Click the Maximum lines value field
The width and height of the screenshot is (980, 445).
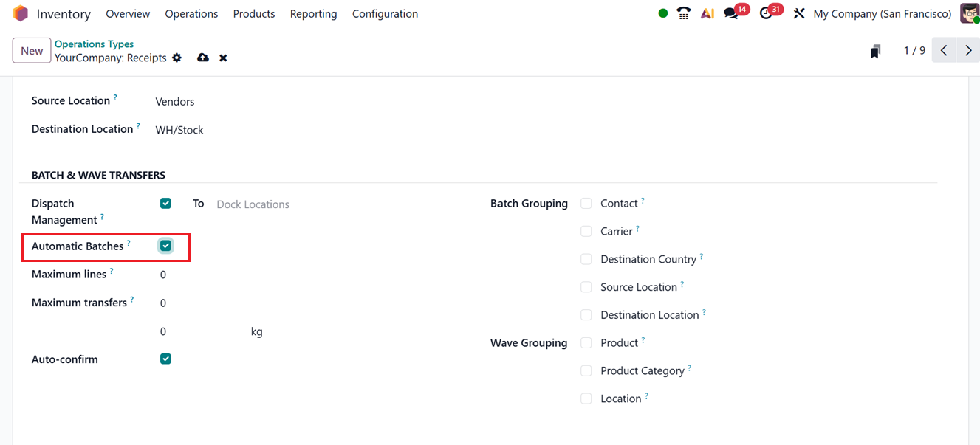pos(163,274)
